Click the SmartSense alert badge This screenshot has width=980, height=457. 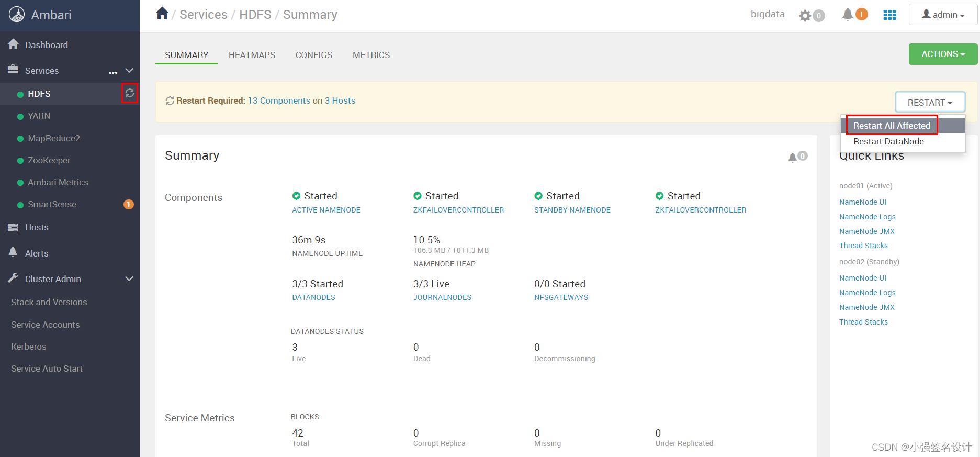tap(128, 204)
